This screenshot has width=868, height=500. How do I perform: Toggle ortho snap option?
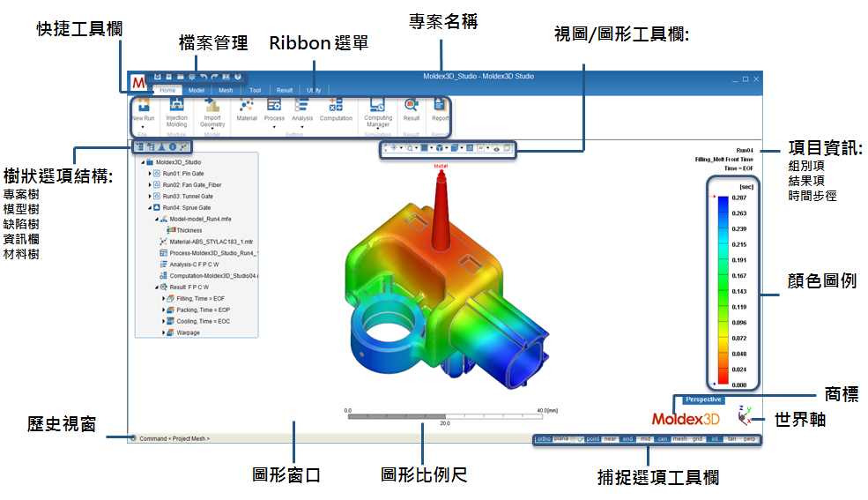545,439
